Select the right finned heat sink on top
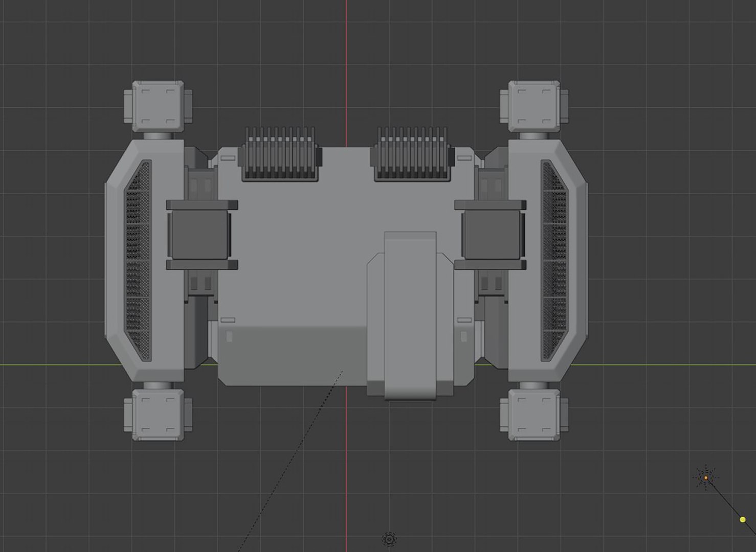This screenshot has height=552, width=756. (x=412, y=153)
